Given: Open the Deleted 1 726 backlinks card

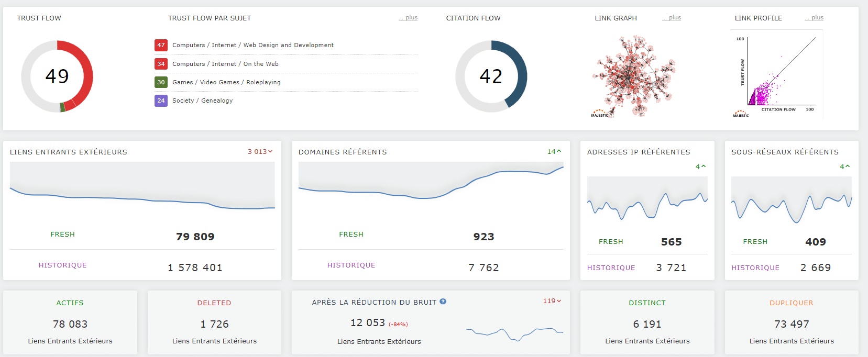Looking at the screenshot, I should coord(214,322).
